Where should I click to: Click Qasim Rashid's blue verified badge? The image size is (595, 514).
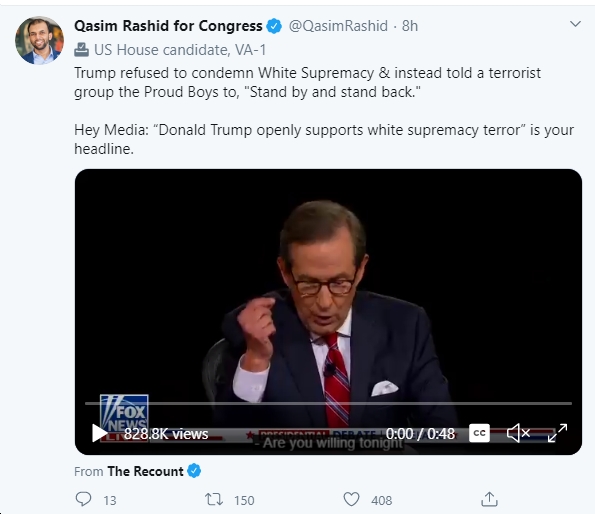[x=274, y=26]
